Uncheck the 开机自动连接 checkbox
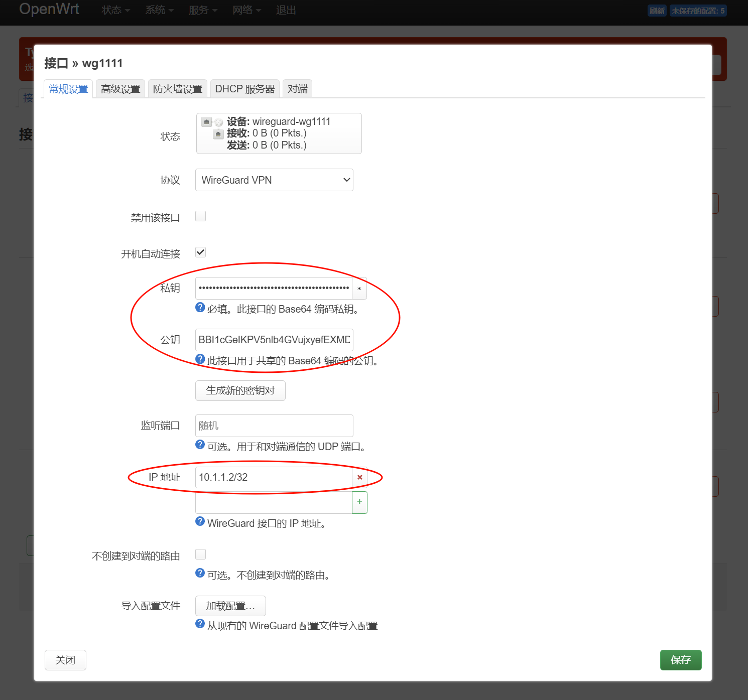 coord(200,252)
